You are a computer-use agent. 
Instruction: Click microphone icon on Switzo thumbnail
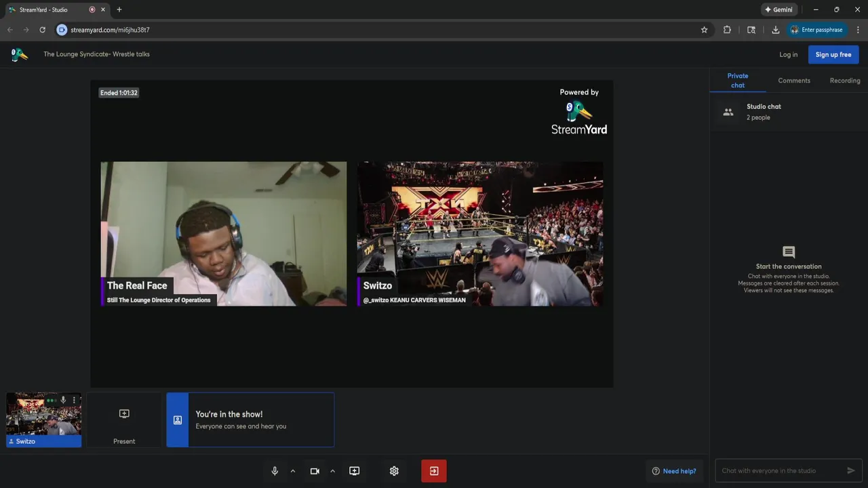pyautogui.click(x=63, y=401)
